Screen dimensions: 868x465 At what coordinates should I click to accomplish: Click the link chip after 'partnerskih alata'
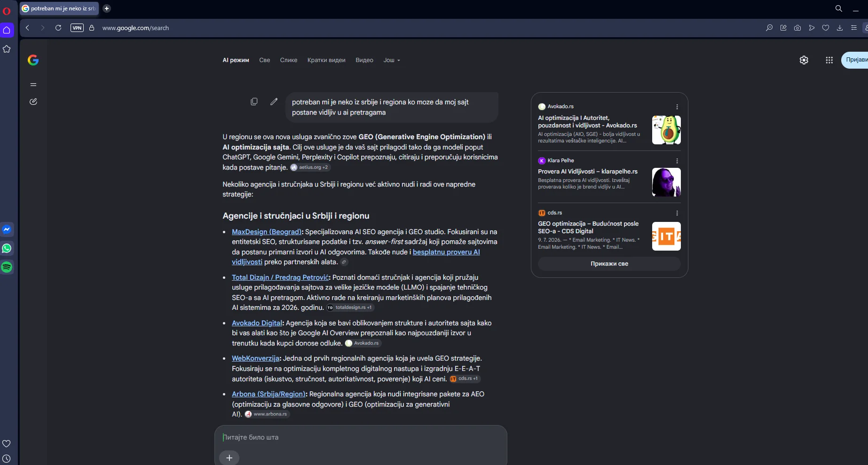coord(344,262)
